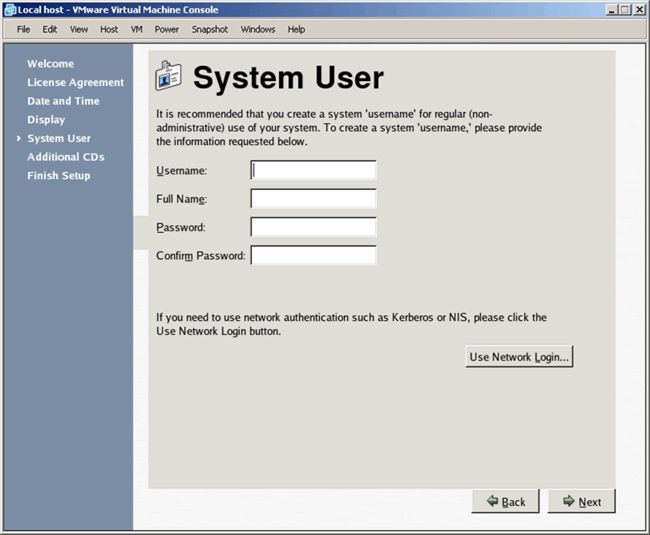Select the Password input box

pyautogui.click(x=313, y=227)
